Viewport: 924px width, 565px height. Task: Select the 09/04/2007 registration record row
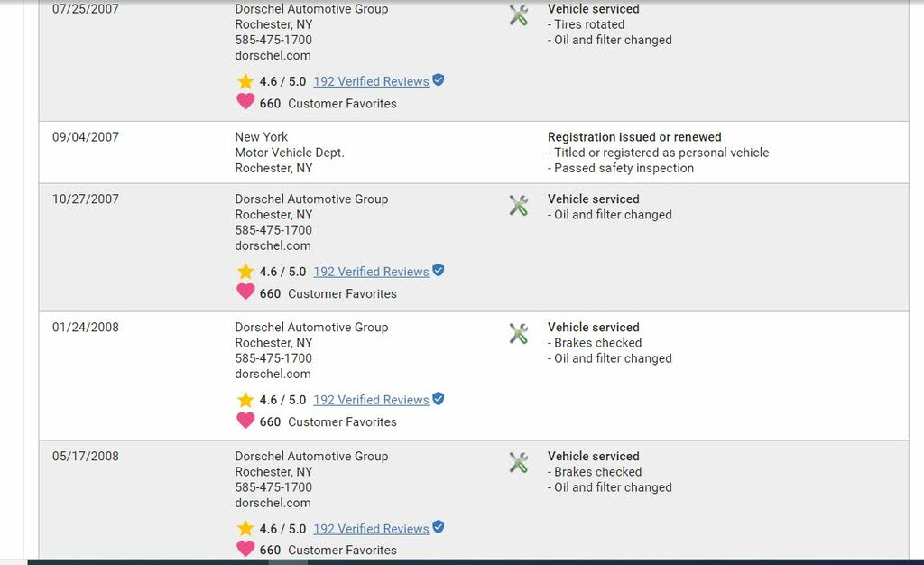coord(474,153)
